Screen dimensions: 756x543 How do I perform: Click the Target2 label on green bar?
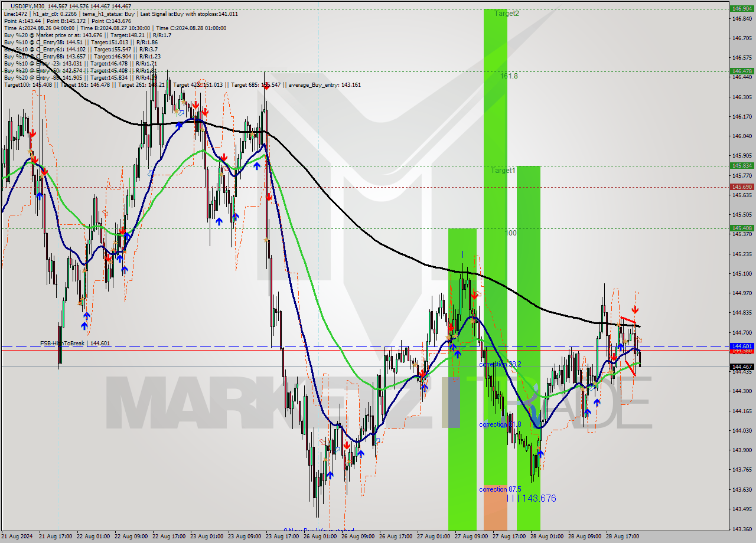(507, 13)
